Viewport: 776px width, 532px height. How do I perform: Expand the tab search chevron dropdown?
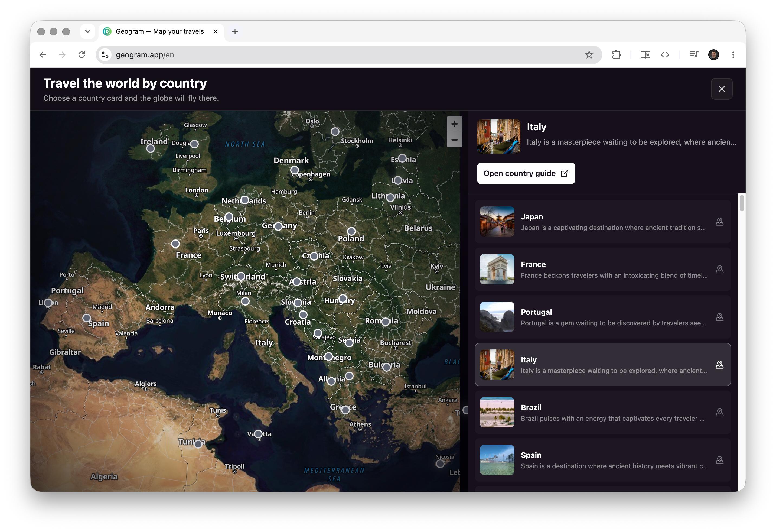(87, 31)
